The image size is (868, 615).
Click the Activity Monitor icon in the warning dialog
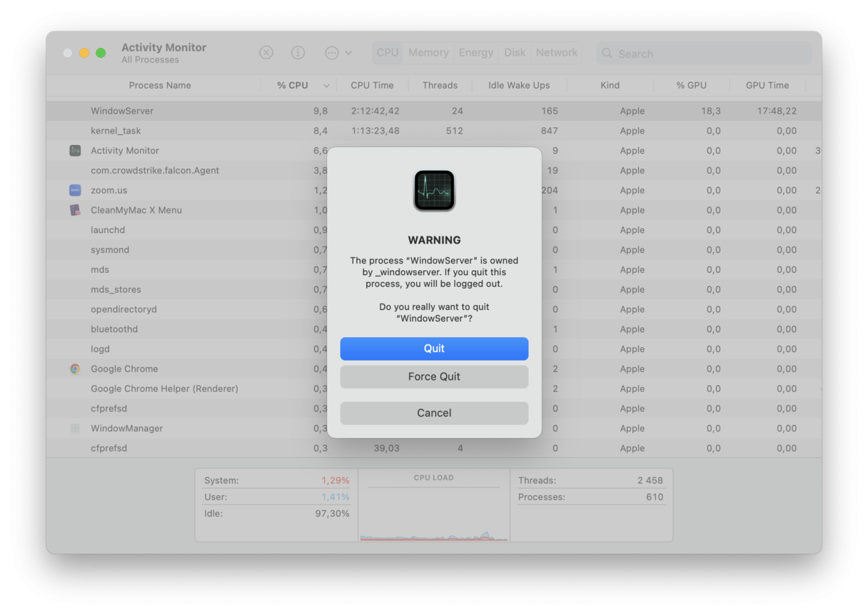click(434, 191)
